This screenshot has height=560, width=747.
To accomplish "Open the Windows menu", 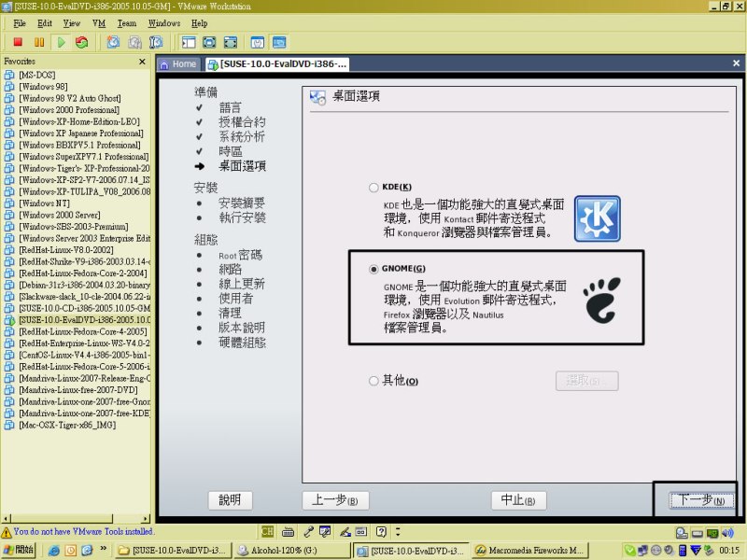I will (x=164, y=23).
